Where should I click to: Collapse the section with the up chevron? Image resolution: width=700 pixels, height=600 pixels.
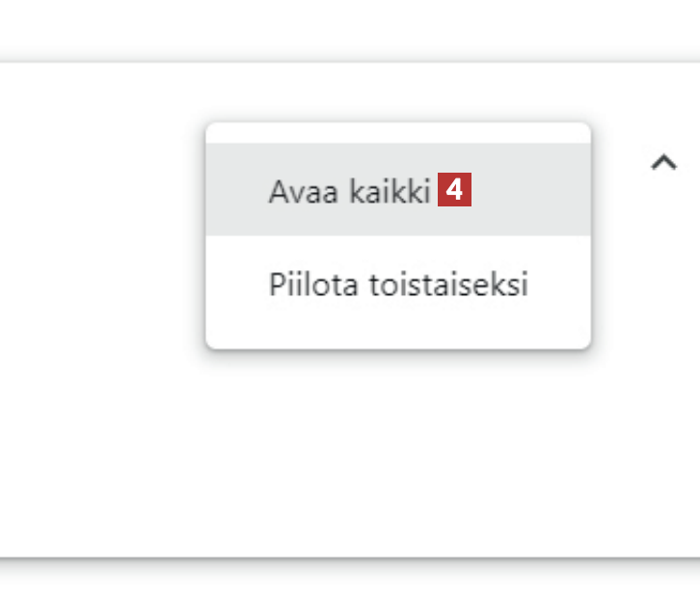[663, 162]
